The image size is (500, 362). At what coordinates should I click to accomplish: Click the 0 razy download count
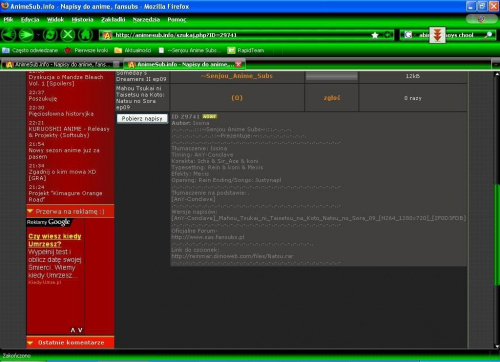coord(413,98)
